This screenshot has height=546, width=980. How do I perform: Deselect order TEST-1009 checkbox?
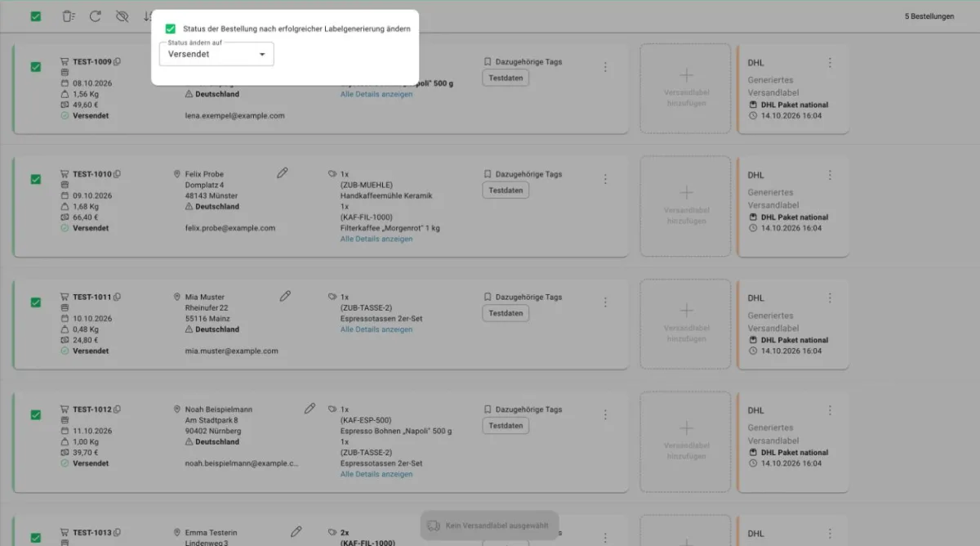click(x=36, y=67)
